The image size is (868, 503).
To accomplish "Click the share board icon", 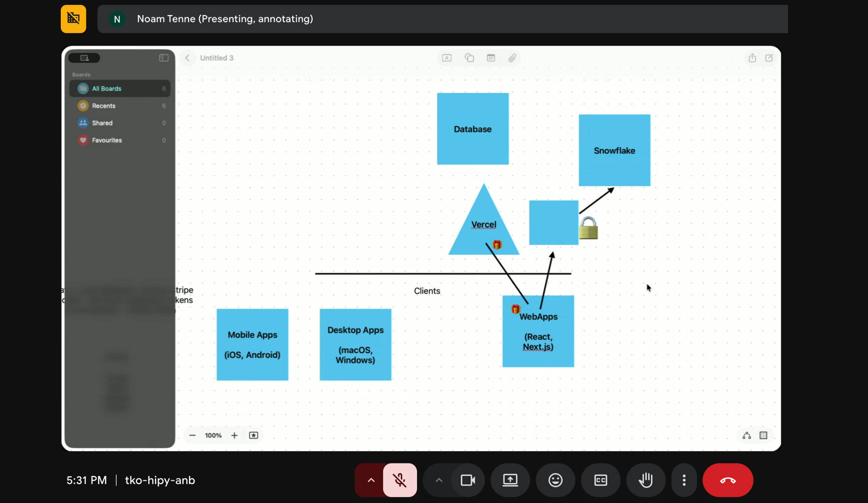I will pyautogui.click(x=752, y=58).
